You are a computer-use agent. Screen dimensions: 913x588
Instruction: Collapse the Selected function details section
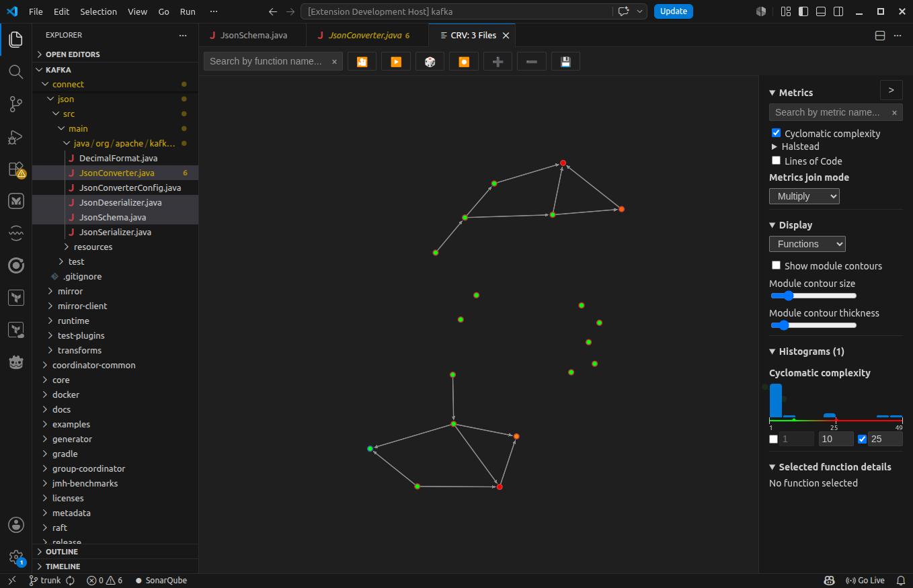830,467
